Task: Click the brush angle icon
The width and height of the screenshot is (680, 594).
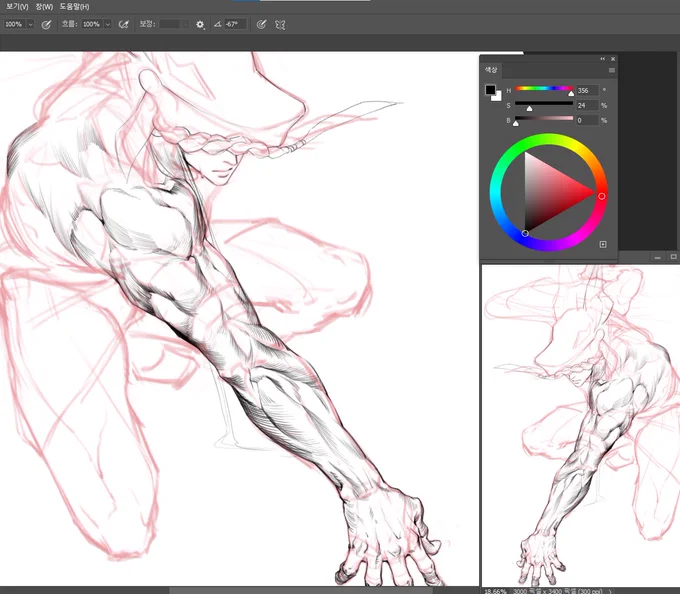Action: [x=218, y=24]
